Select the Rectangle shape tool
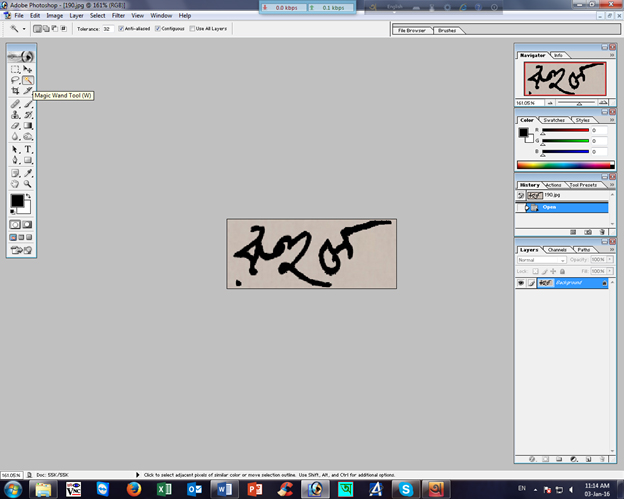This screenshot has width=624, height=499. tap(27, 160)
